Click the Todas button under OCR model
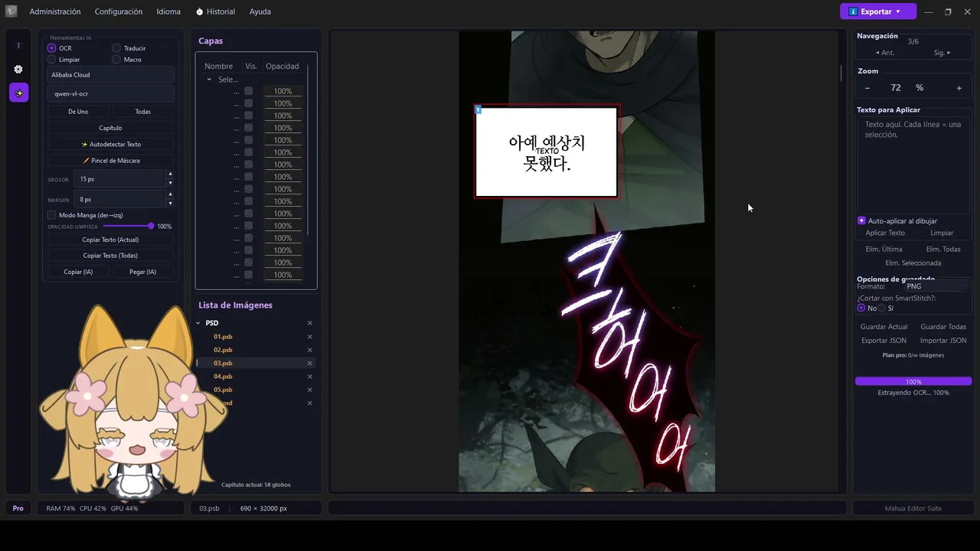This screenshot has width=980, height=551. [x=143, y=112]
